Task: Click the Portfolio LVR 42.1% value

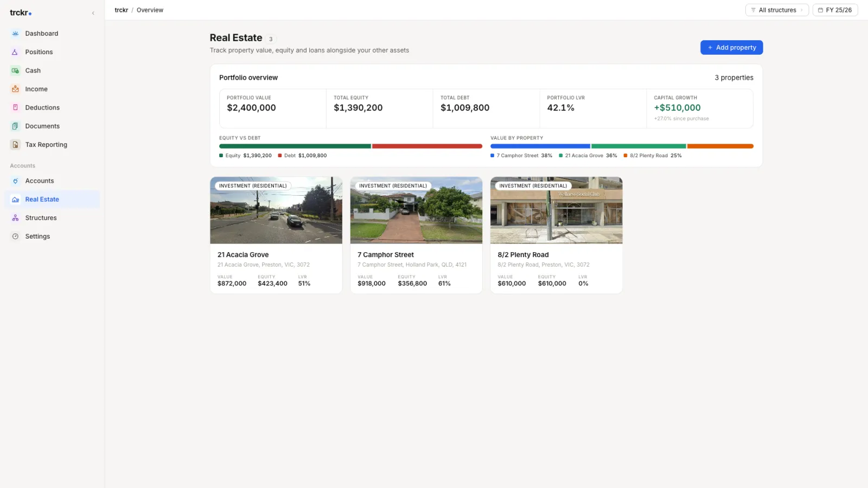Action: point(560,108)
